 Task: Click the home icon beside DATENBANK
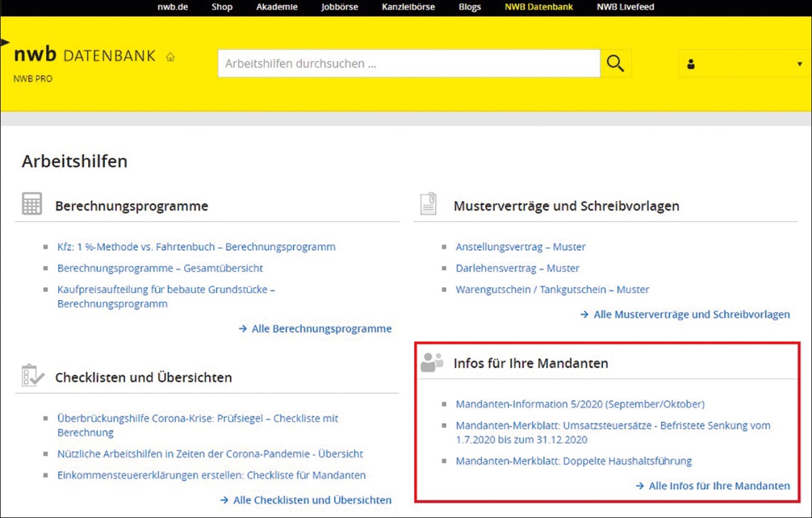coord(171,57)
